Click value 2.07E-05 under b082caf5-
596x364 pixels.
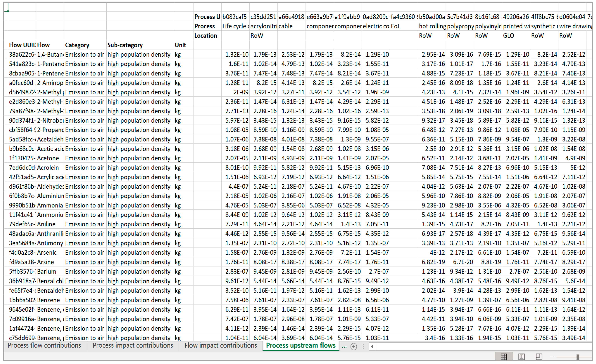pos(235,158)
